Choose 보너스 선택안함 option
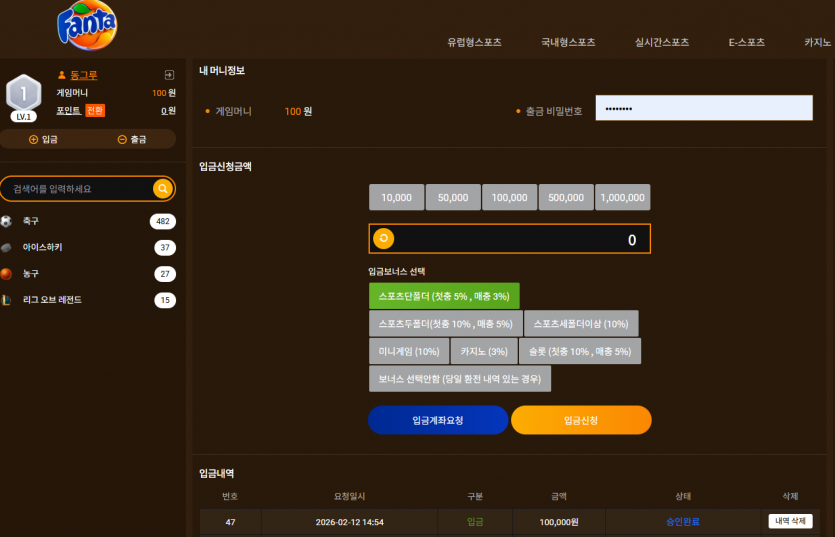Image resolution: width=835 pixels, height=537 pixels. click(x=460, y=379)
